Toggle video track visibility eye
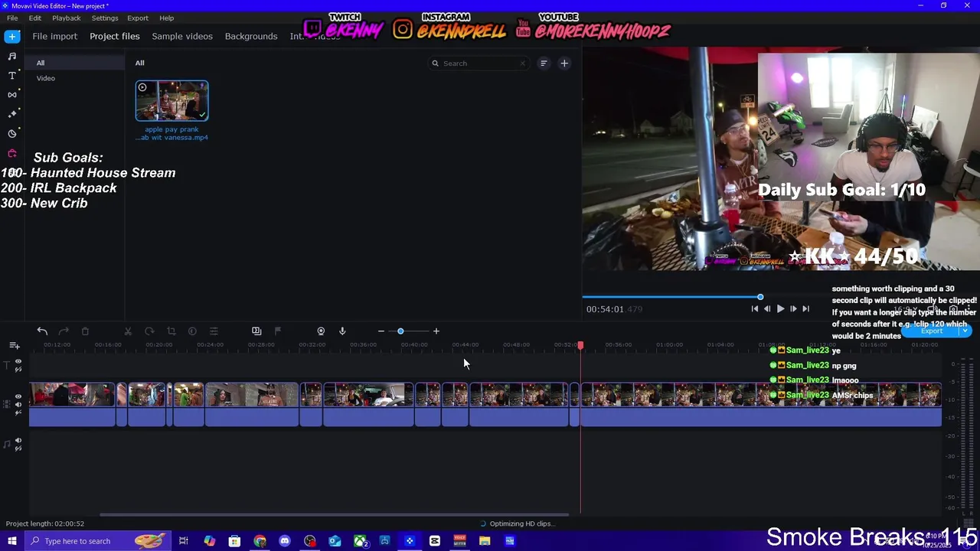Image resolution: width=980 pixels, height=551 pixels. 18,396
